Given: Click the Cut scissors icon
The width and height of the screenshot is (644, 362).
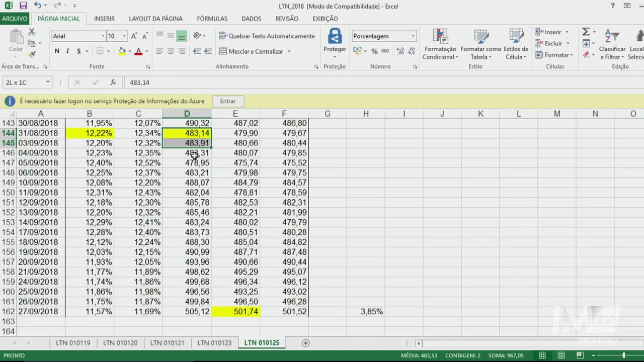Looking at the screenshot, I should (x=32, y=32).
